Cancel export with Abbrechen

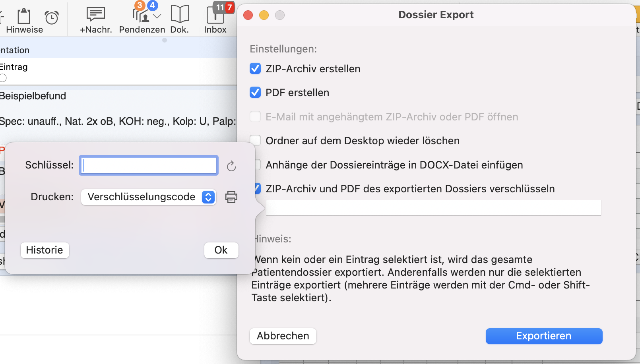[283, 336]
